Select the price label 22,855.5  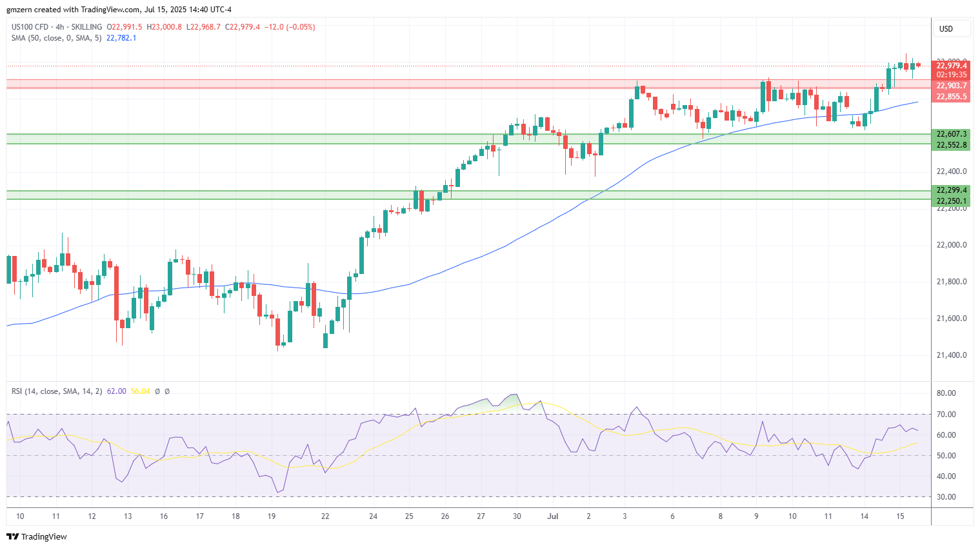click(952, 97)
